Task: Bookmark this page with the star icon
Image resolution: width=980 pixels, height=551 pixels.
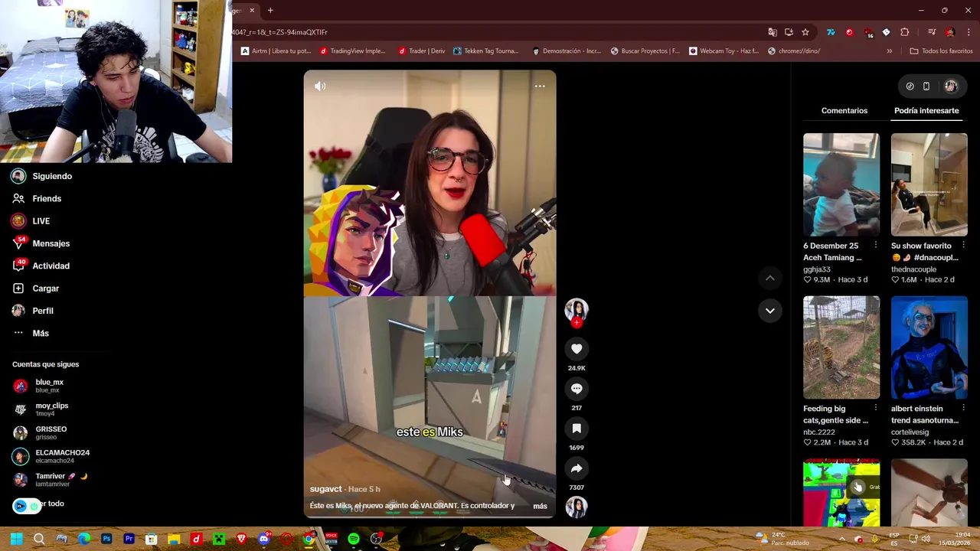Action: pyautogui.click(x=805, y=32)
